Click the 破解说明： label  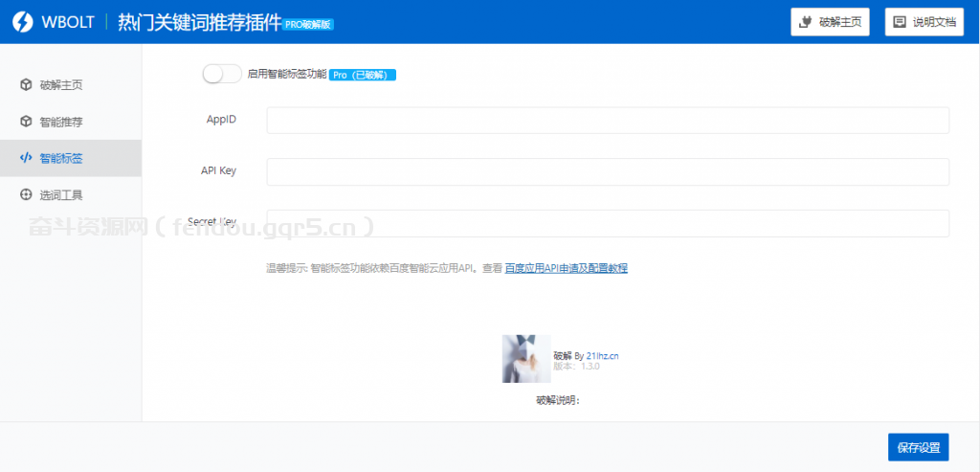click(x=558, y=400)
